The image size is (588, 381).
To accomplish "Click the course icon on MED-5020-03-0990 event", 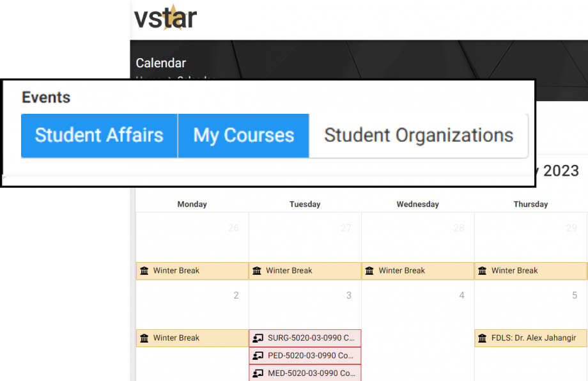I will [x=258, y=373].
